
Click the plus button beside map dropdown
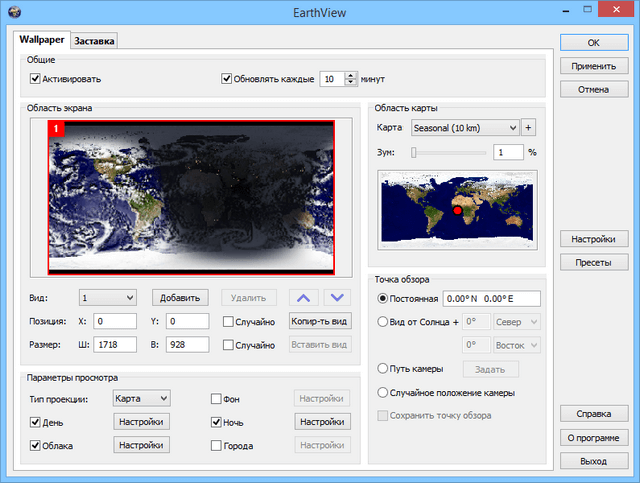tap(529, 128)
